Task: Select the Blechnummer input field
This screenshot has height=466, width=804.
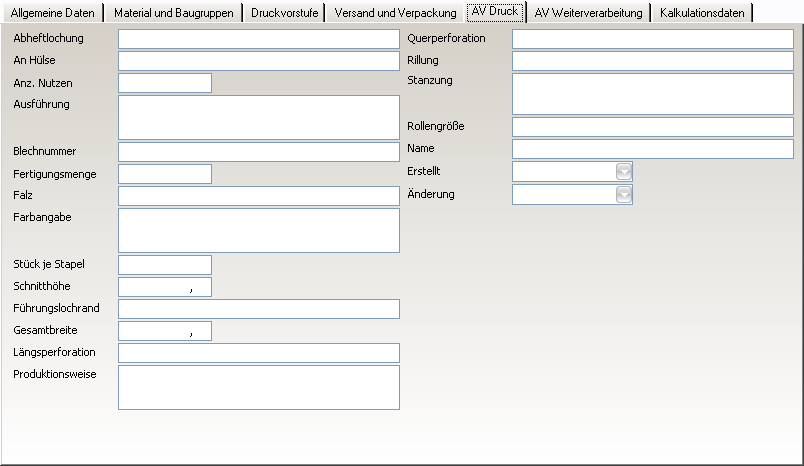Action: 258,152
